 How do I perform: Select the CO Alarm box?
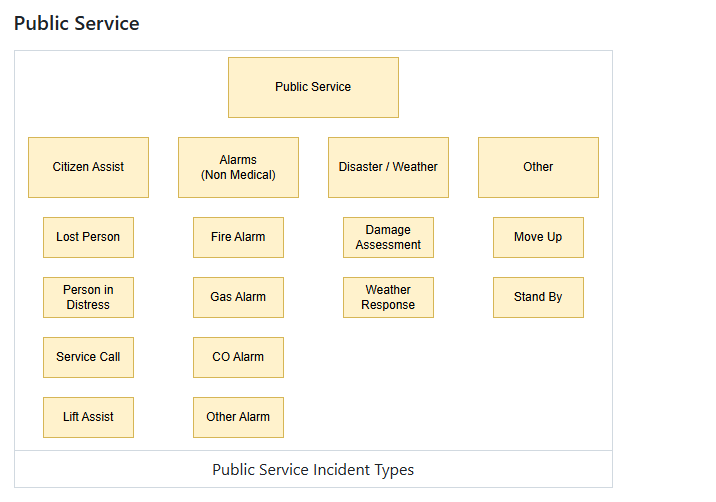[x=238, y=357]
